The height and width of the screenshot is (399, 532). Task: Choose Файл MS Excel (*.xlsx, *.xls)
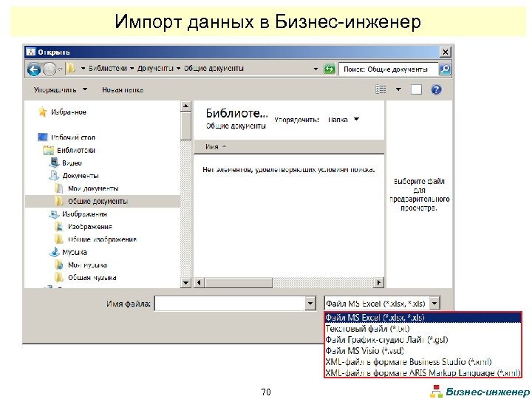coord(423,318)
